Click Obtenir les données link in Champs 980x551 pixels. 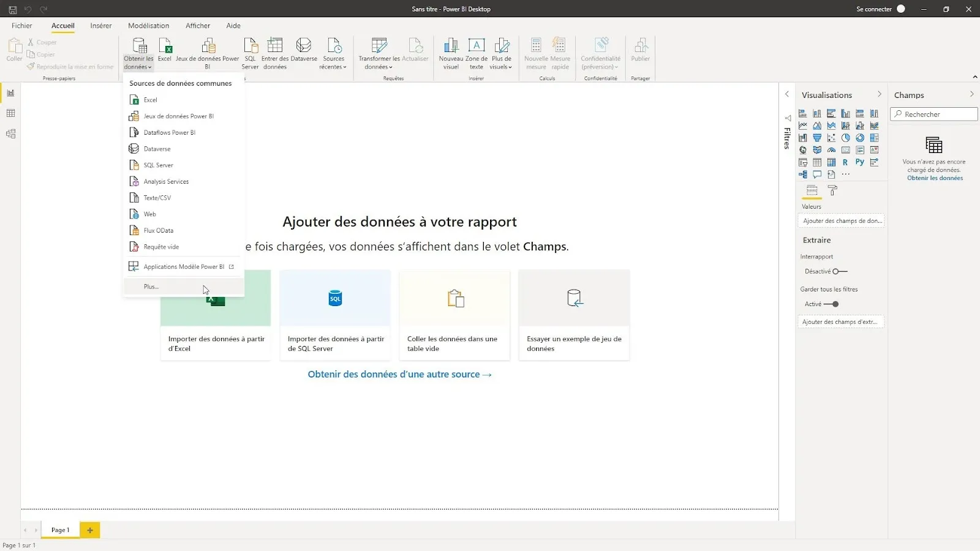935,178
